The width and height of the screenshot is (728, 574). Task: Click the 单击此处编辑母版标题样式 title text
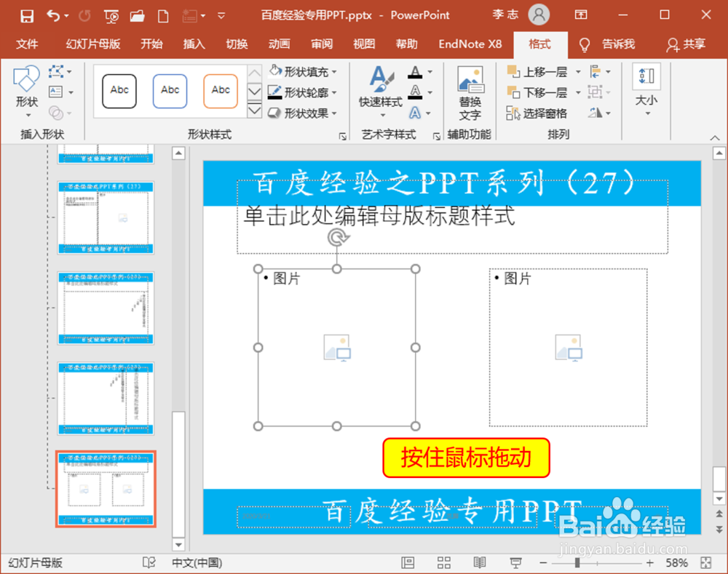[379, 216]
